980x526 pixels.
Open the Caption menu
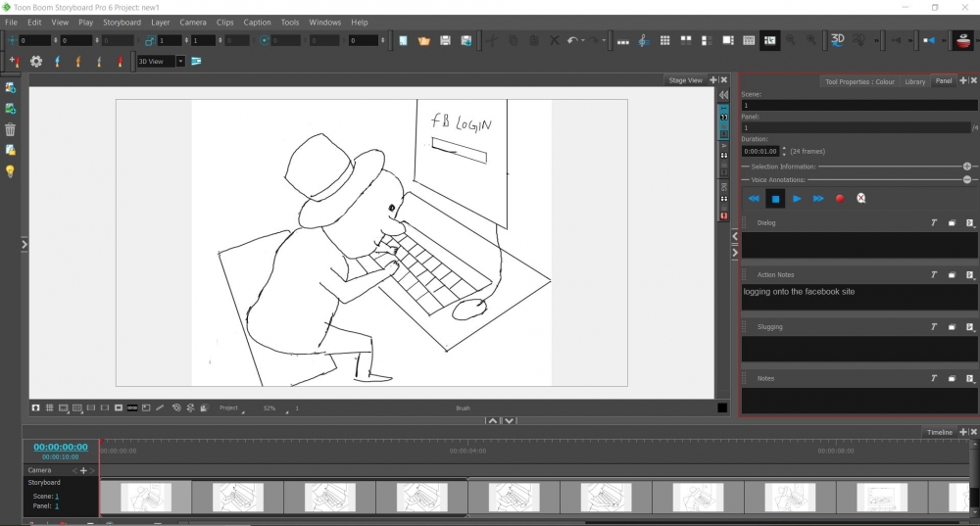[257, 22]
